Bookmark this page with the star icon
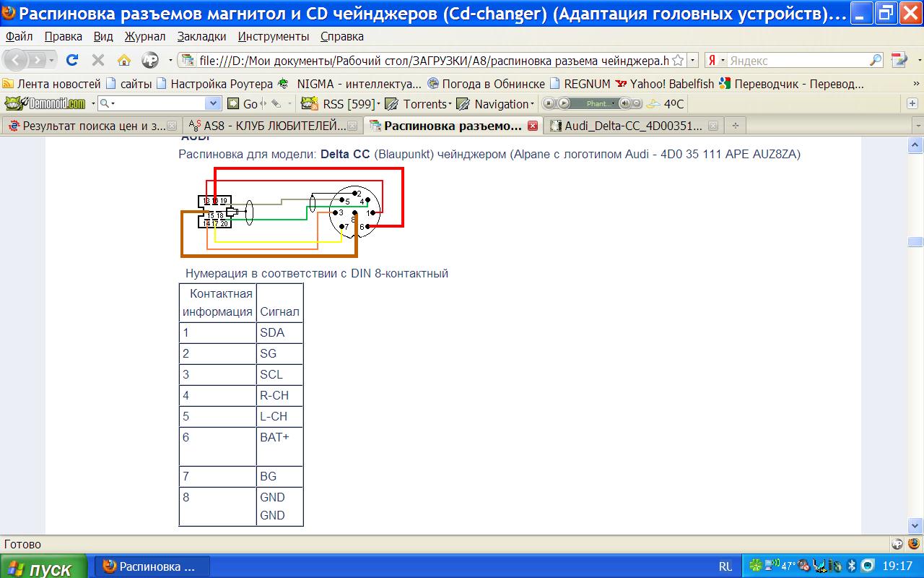Image resolution: width=924 pixels, height=578 pixels. 679,60
